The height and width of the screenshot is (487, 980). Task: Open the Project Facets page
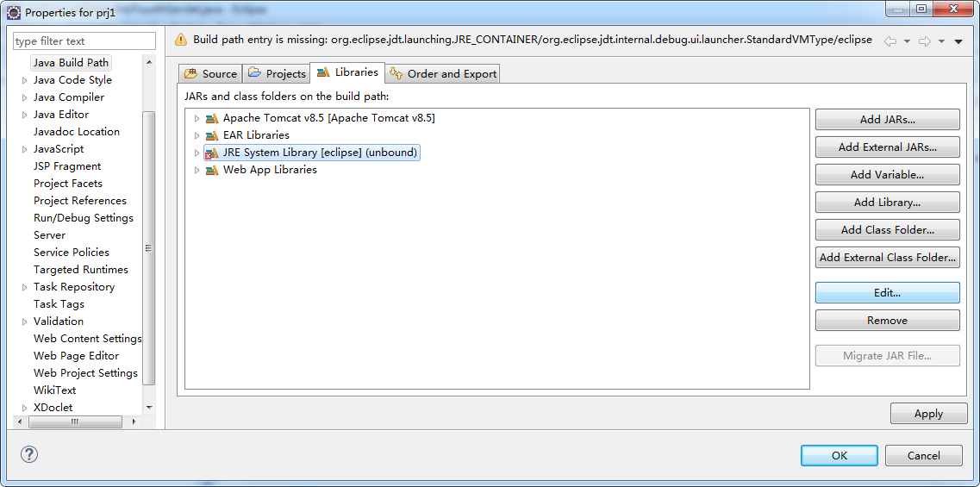click(68, 184)
